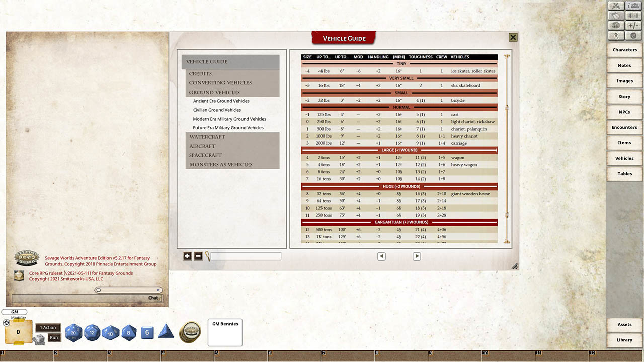The width and height of the screenshot is (644, 362).
Task: Open the Modules book icon
Action: click(x=616, y=16)
